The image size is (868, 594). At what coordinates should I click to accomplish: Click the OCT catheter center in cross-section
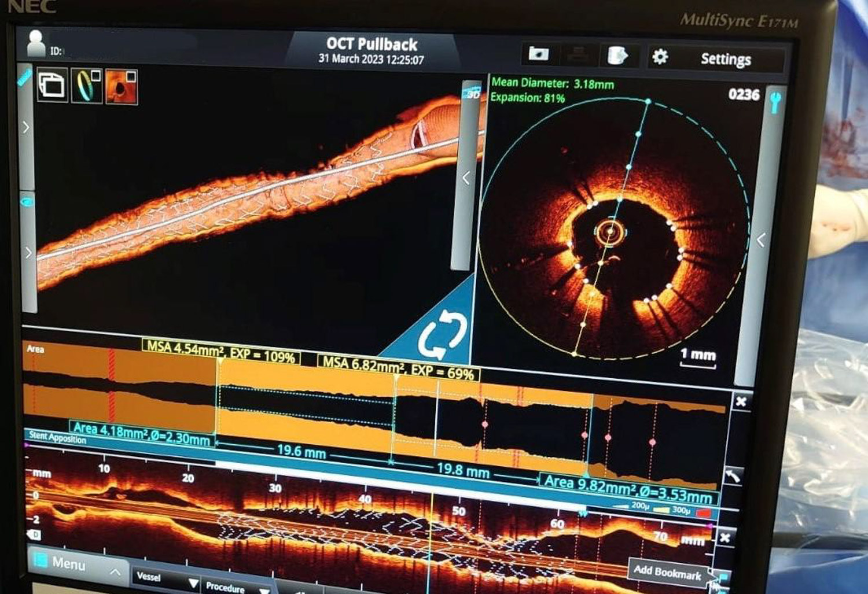coord(610,233)
